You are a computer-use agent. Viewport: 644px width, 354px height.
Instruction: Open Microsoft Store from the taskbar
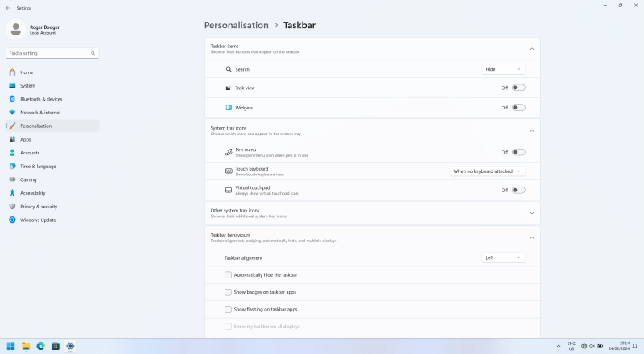coord(56,346)
